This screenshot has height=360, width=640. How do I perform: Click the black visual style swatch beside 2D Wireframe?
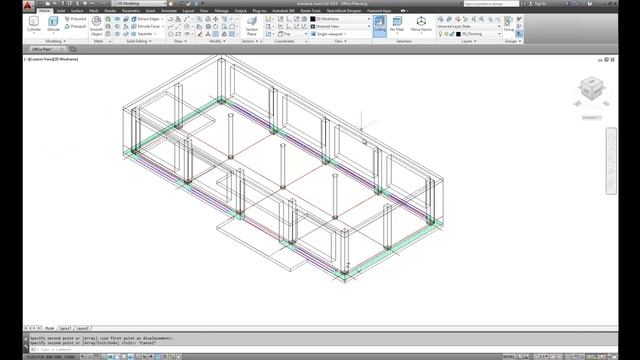[313, 19]
